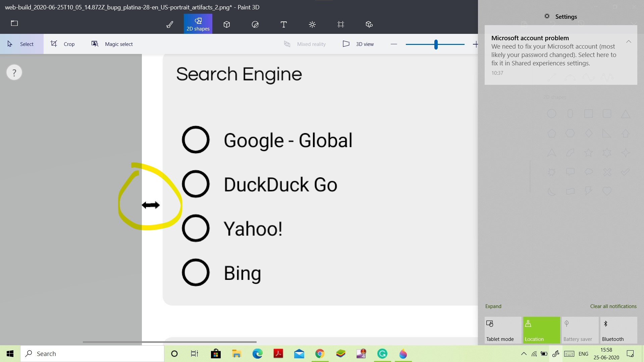Activate Magic select
Image resolution: width=644 pixels, height=362 pixels.
[x=112, y=44]
